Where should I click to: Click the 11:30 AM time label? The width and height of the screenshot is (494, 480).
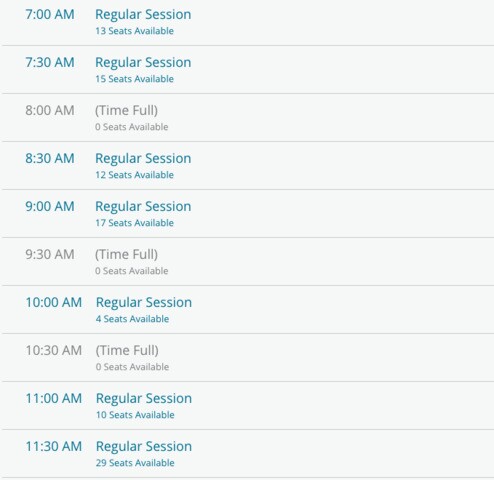coord(54,447)
